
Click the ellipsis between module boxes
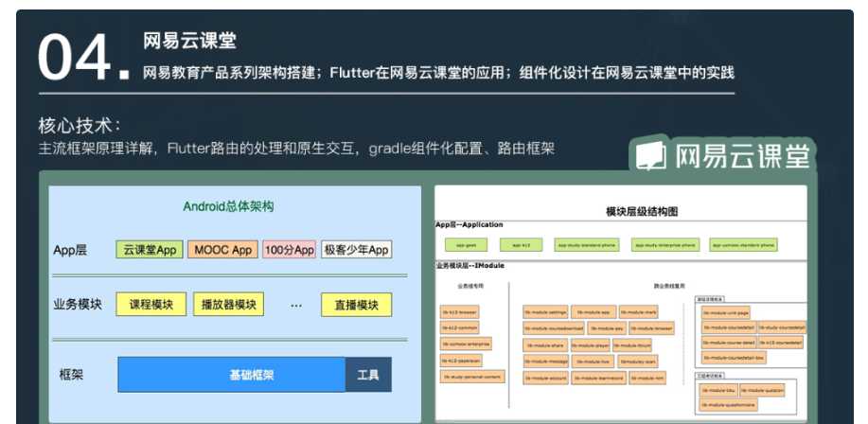point(296,306)
